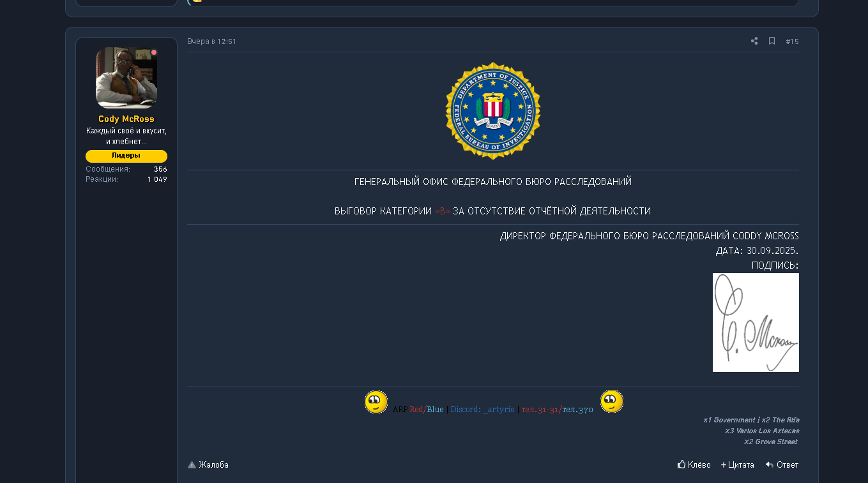Click the Сообщения: 356 stat
868x483 pixels.
pyautogui.click(x=126, y=169)
